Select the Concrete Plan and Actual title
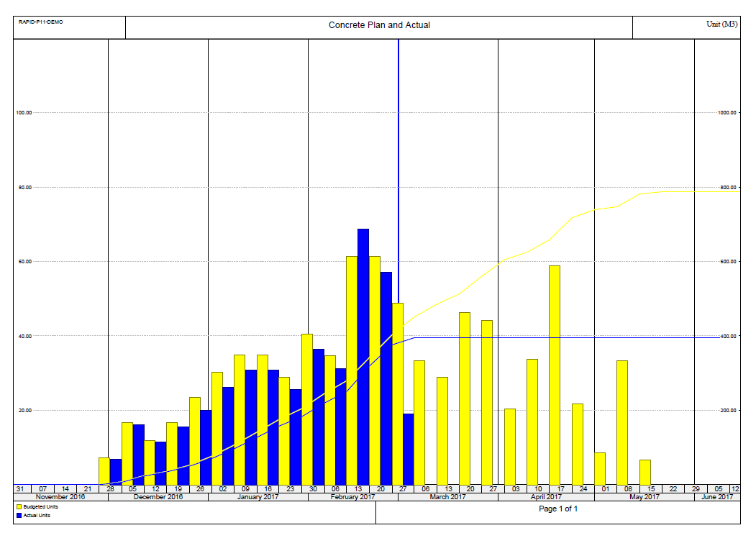Image resolution: width=756 pixels, height=533 pixels. pyautogui.click(x=379, y=25)
